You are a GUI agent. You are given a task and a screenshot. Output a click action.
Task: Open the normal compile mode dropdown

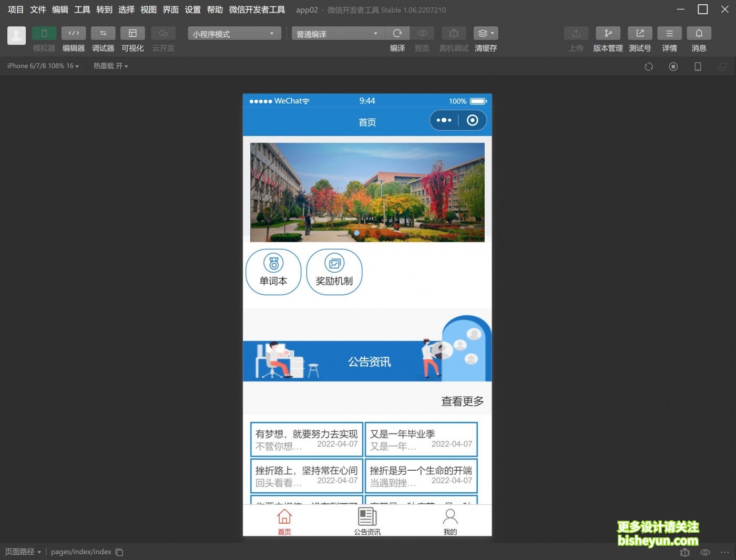click(339, 34)
